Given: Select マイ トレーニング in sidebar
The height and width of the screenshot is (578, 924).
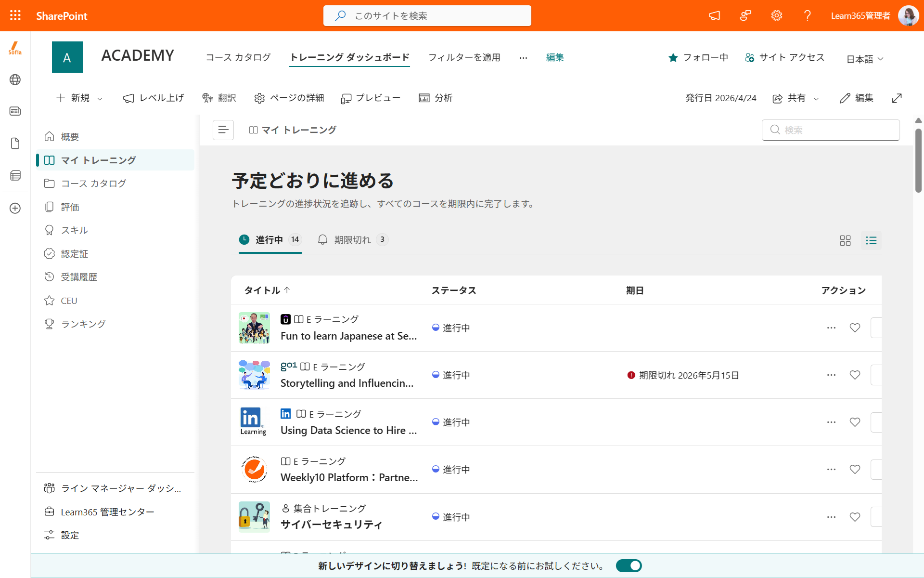Looking at the screenshot, I should pos(115,160).
